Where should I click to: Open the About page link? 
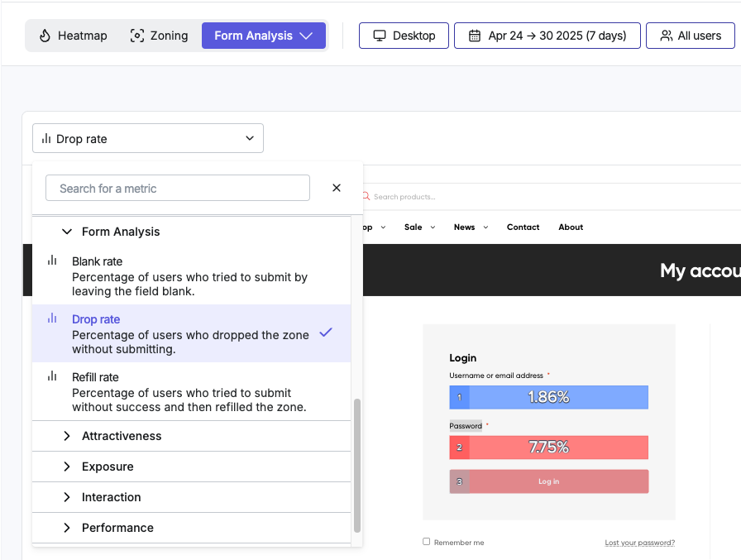click(571, 227)
